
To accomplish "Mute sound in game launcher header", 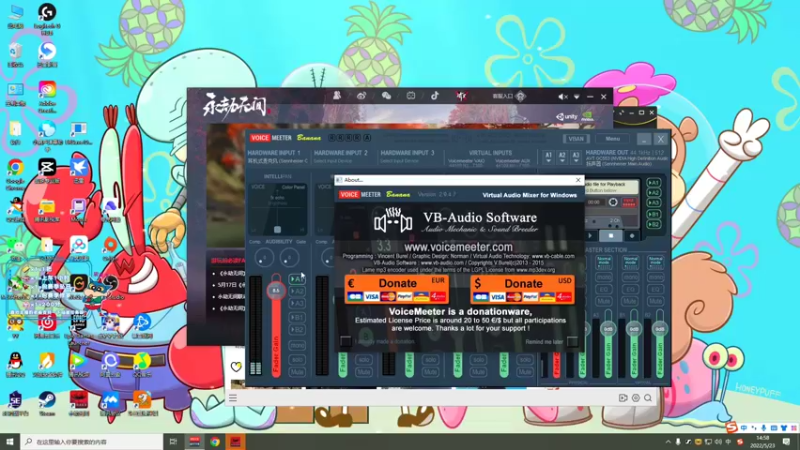I will [562, 96].
